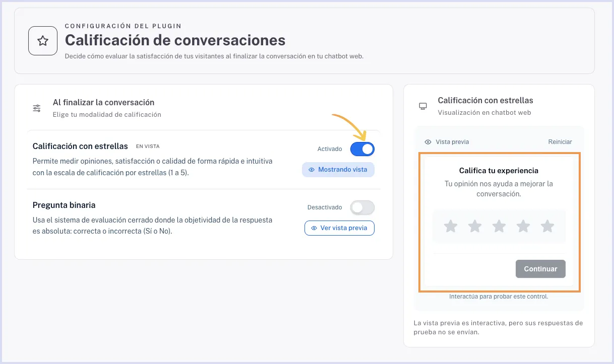Click the Pregunta binaria heading
The width and height of the screenshot is (614, 364).
[x=64, y=205]
